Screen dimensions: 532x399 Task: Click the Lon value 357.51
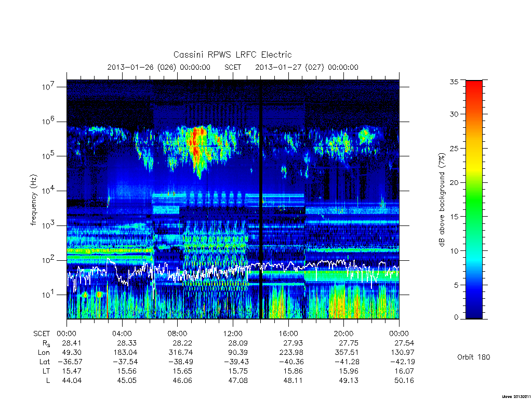pos(347,353)
